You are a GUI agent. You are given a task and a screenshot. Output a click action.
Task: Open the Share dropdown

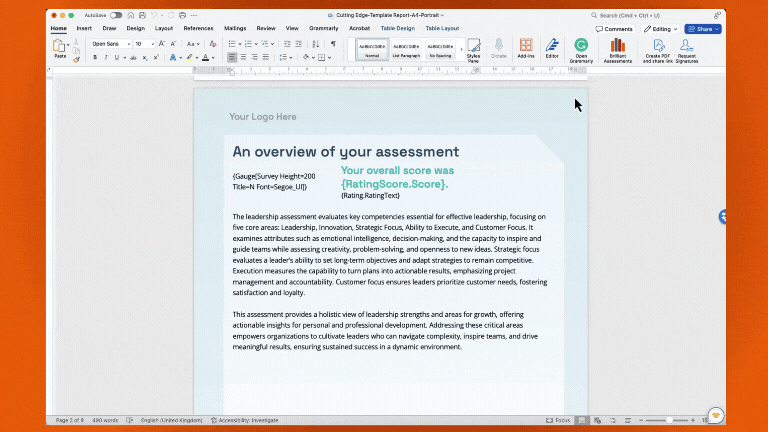click(703, 29)
